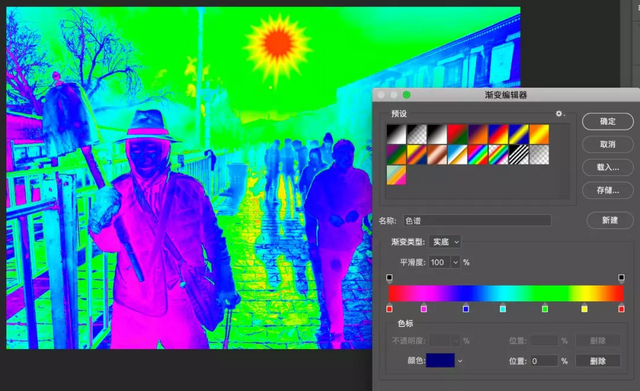This screenshot has width=640, height=391.
Task: Select the magenta color stop
Action: [x=424, y=308]
